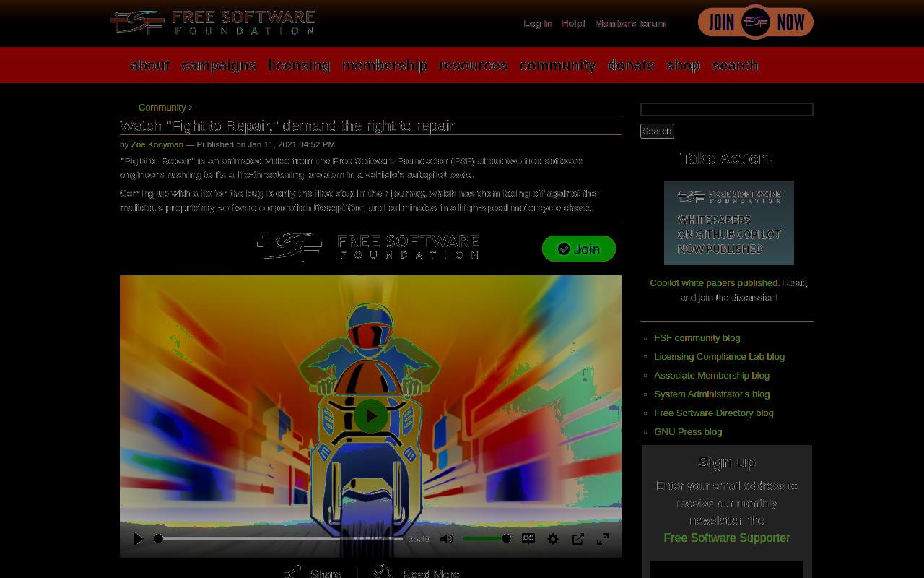Enter fullscreen with expand icon

click(603, 539)
